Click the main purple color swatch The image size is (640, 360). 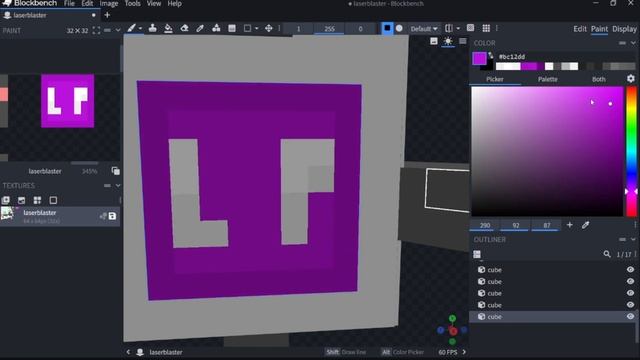click(x=479, y=58)
